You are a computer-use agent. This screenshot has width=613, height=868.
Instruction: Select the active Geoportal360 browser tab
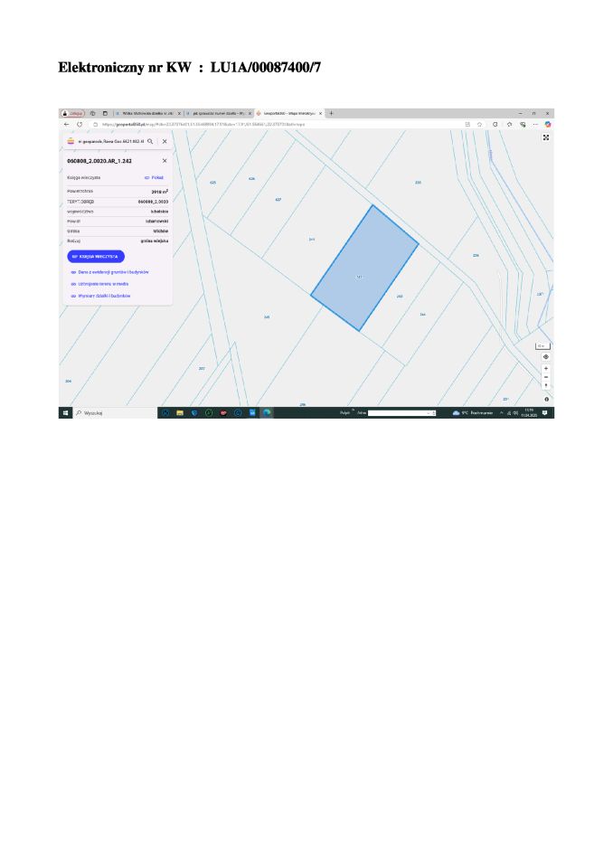(288, 113)
